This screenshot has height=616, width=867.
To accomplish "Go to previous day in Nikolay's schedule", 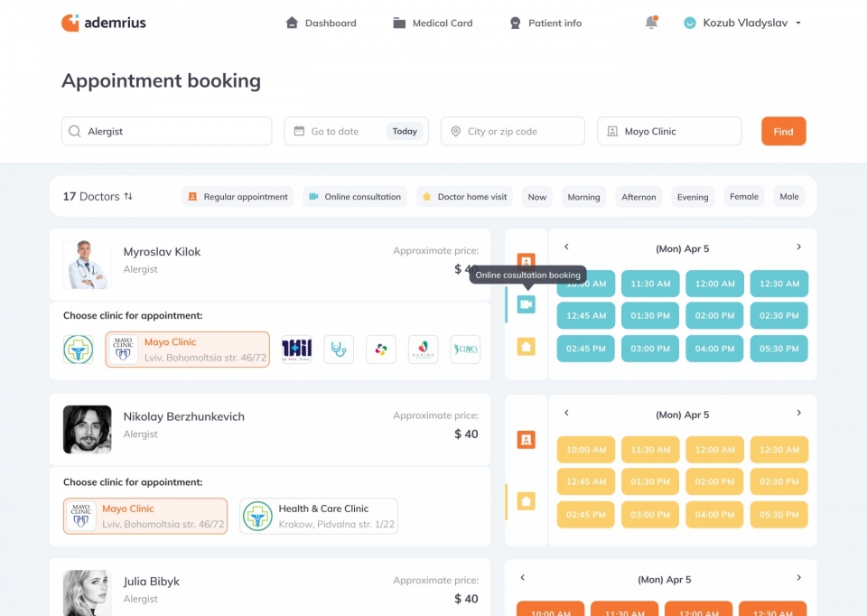I will pos(566,414).
